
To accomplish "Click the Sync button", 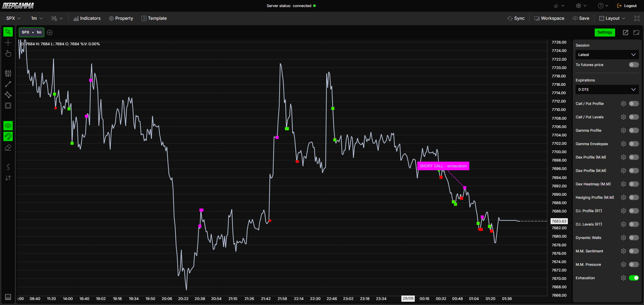I will [x=516, y=18].
